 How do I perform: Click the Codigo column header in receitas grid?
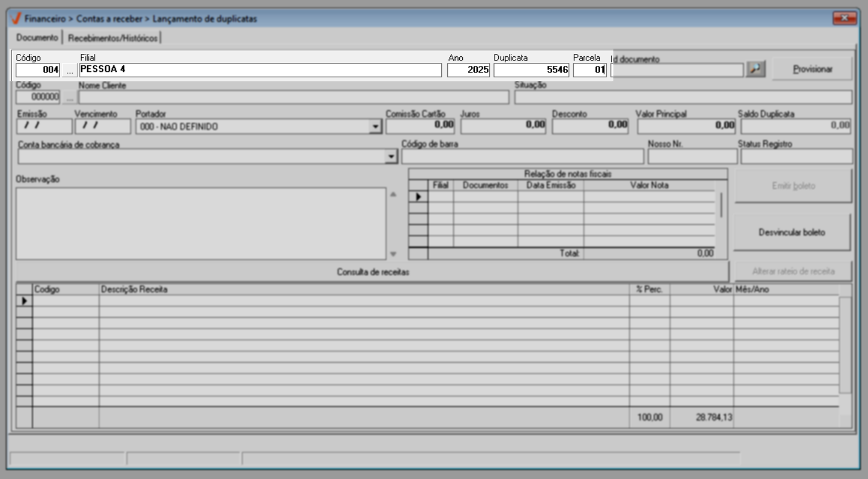pos(66,290)
